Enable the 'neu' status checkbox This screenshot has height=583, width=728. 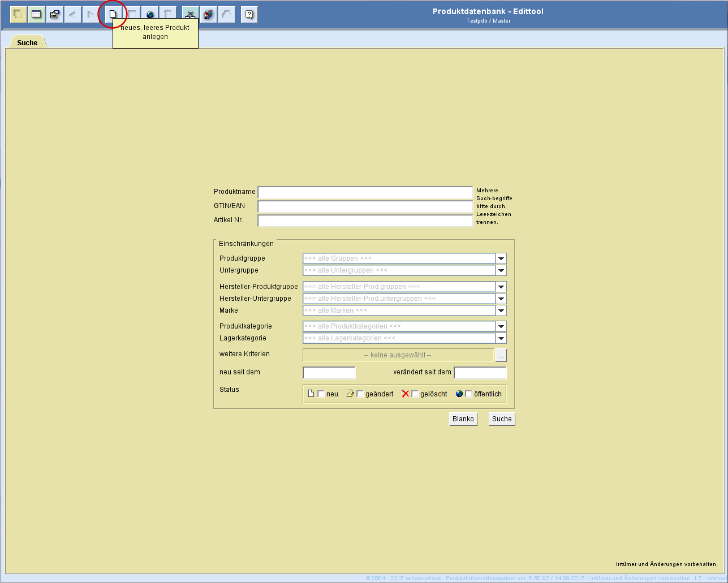[x=321, y=394]
